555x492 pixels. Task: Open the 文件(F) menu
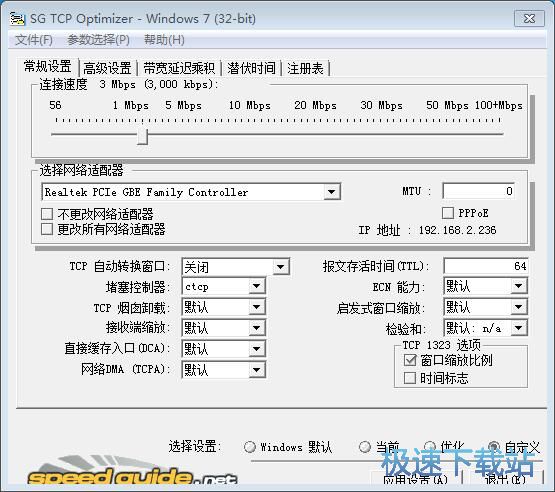[34, 40]
